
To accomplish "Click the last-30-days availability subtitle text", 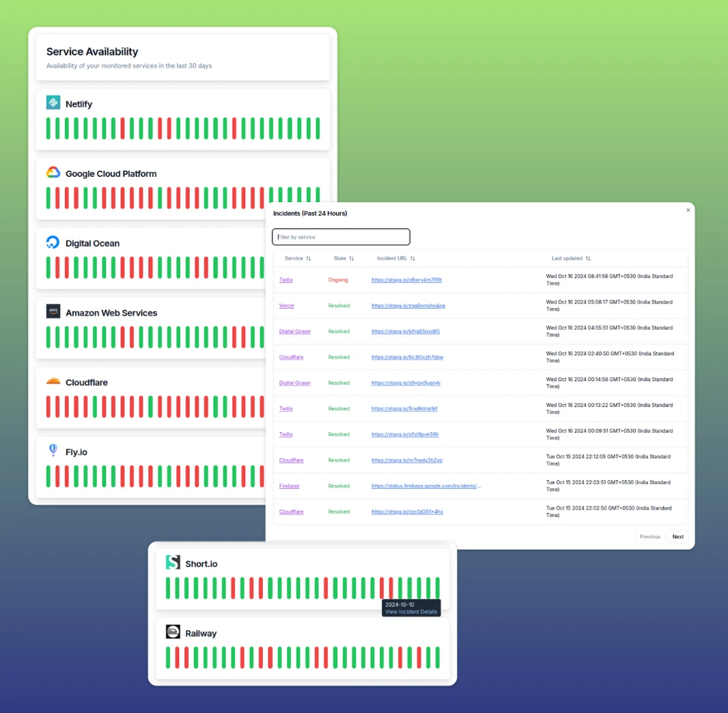I will point(129,66).
